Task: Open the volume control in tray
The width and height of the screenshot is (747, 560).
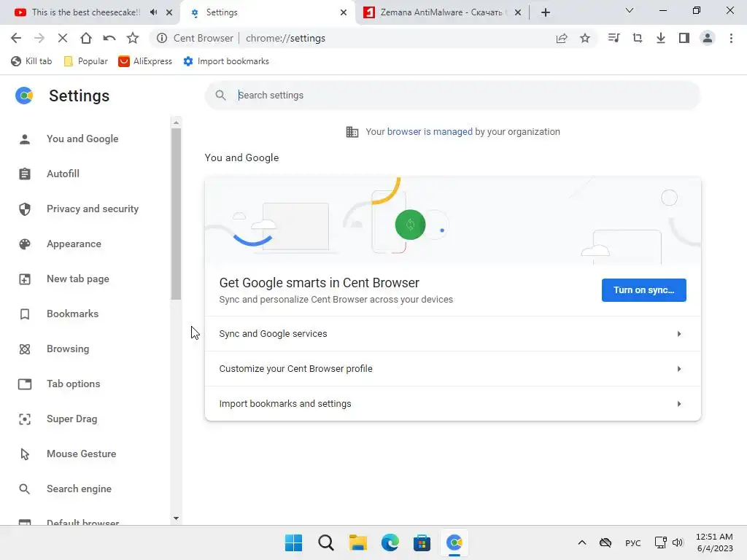Action: 678,542
